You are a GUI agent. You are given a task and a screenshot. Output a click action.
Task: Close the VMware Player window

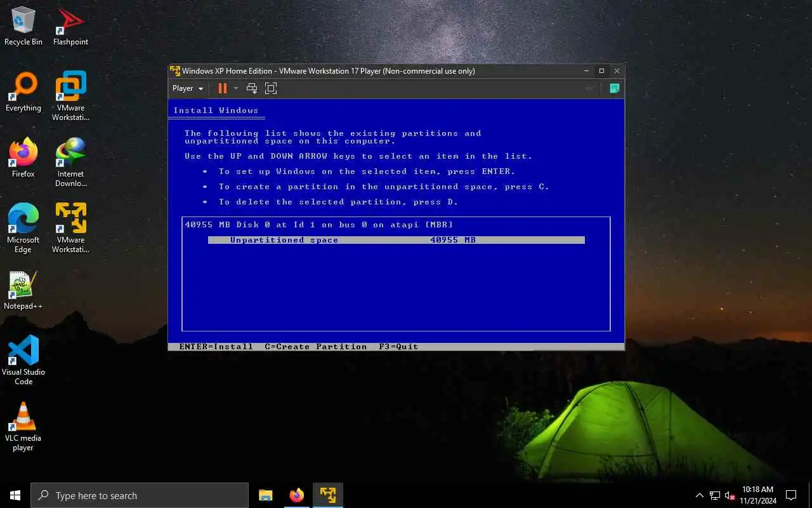(x=617, y=71)
